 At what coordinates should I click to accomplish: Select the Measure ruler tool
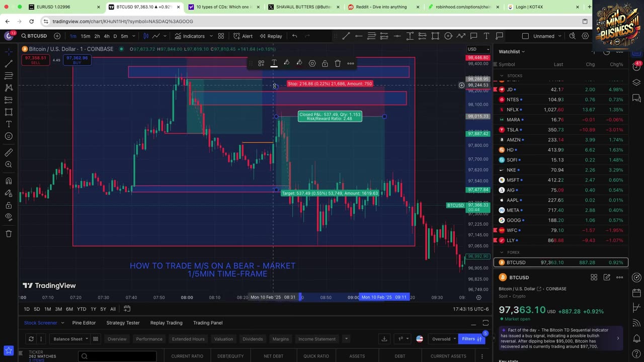(9, 153)
